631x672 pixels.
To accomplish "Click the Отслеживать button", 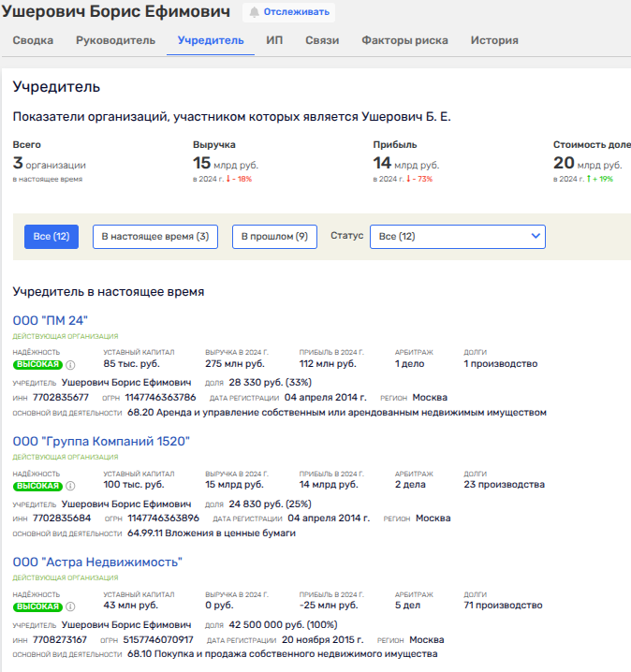I will click(x=289, y=12).
